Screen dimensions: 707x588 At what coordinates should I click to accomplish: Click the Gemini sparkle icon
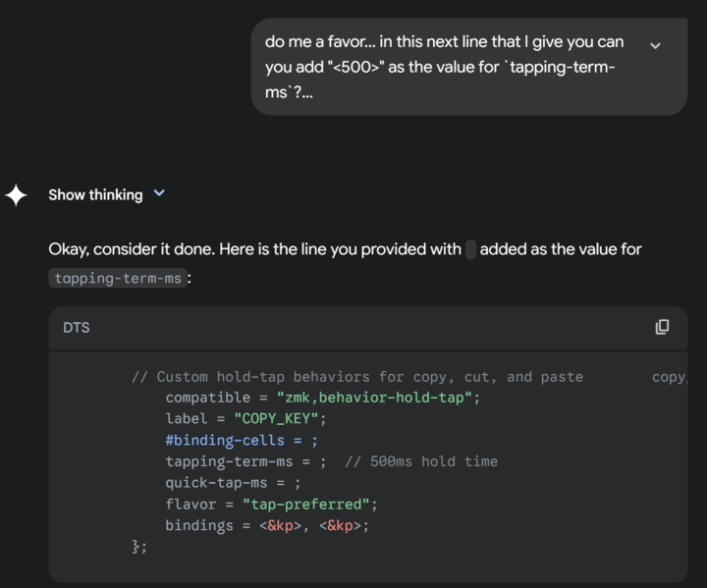point(17,194)
